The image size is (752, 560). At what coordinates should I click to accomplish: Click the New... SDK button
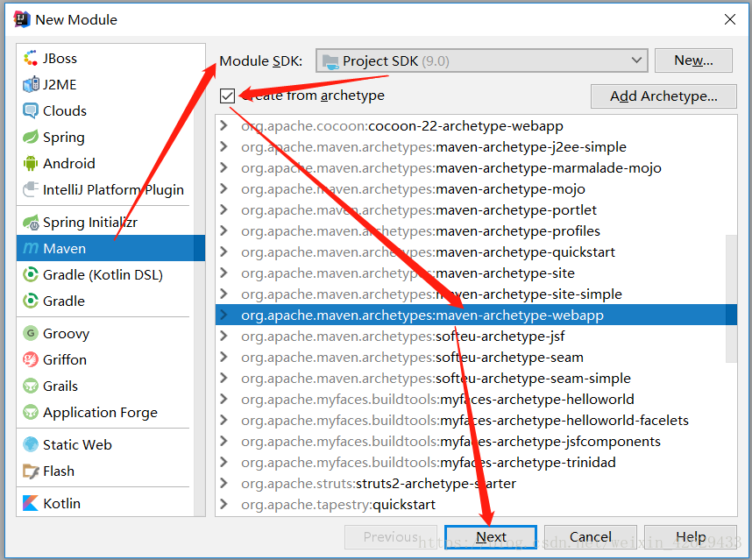click(x=693, y=60)
